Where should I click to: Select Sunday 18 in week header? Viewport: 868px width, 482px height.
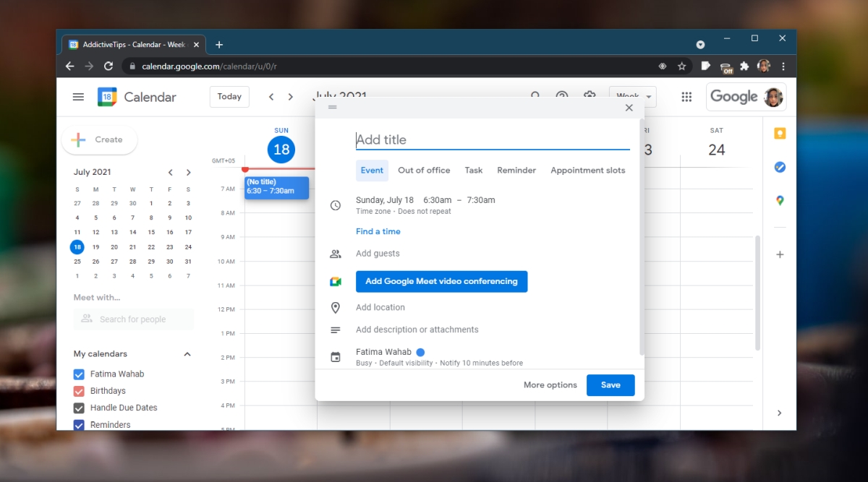[281, 150]
